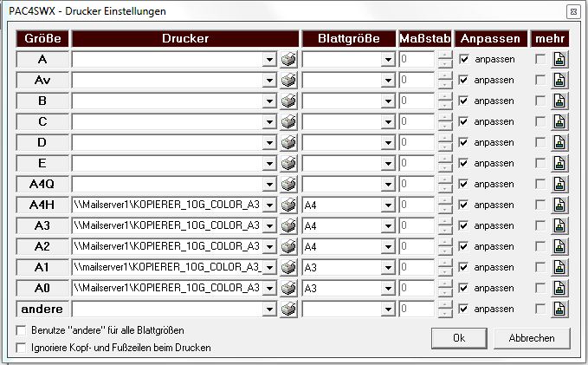Close the Drucker Einstellungen dialog
The width and height of the screenshot is (588, 365).
click(x=573, y=11)
